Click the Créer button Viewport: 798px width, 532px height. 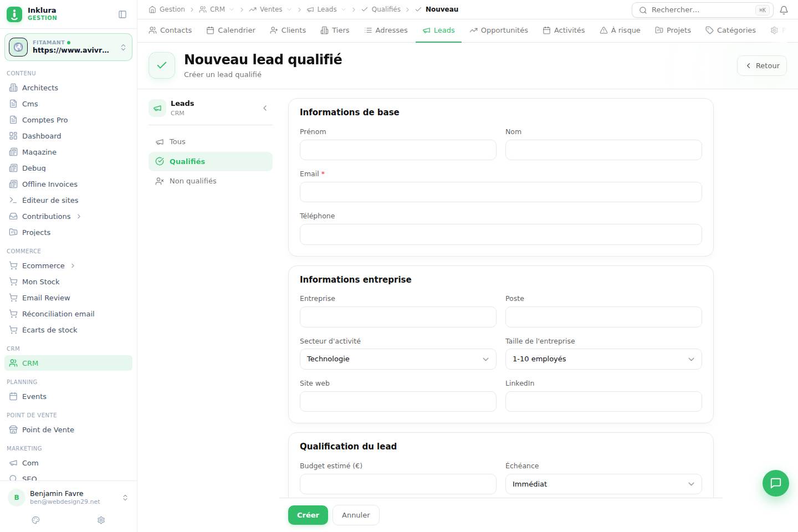click(x=308, y=515)
